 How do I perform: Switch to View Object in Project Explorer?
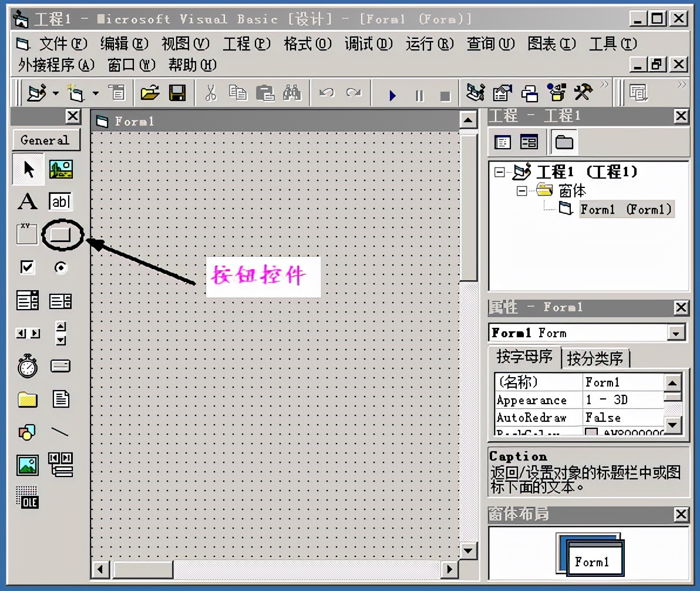click(529, 142)
